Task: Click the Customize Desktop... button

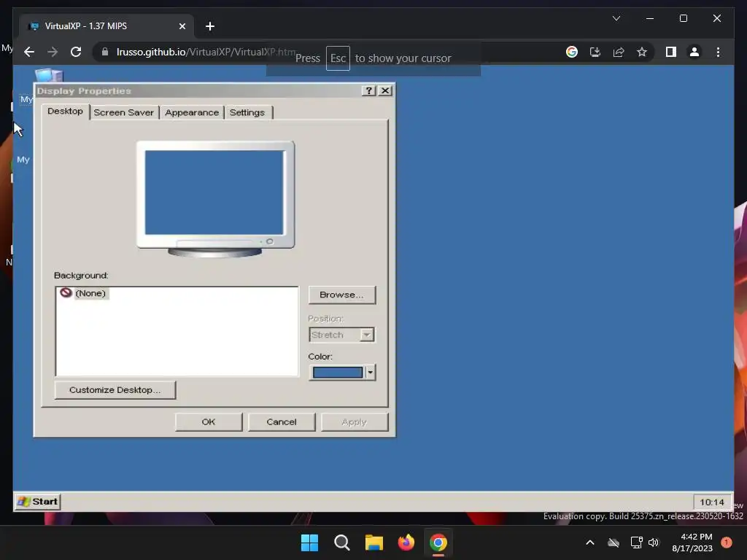Action: (x=115, y=390)
